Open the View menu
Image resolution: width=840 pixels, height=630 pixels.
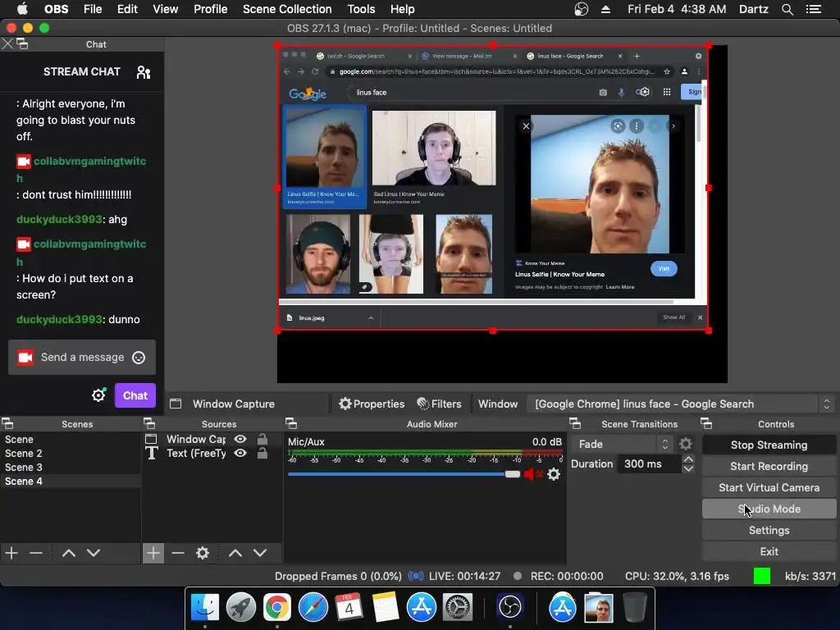pos(165,9)
